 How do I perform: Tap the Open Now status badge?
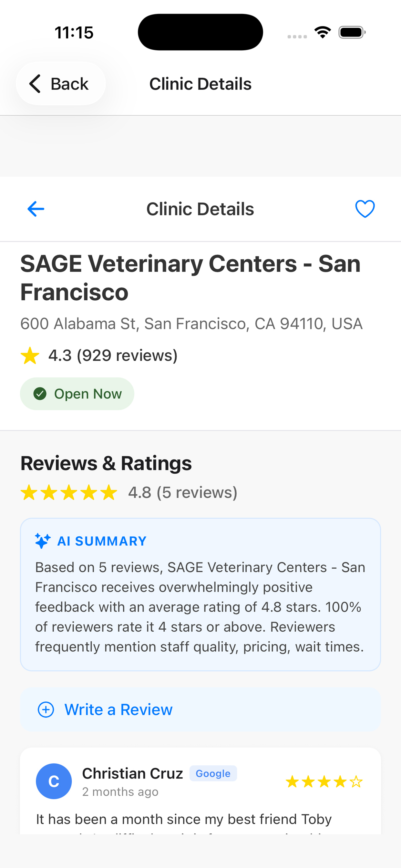[x=77, y=394]
